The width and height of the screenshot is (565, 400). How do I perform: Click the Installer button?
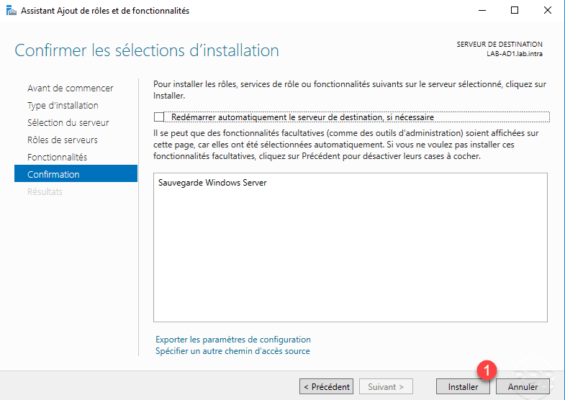pos(463,387)
